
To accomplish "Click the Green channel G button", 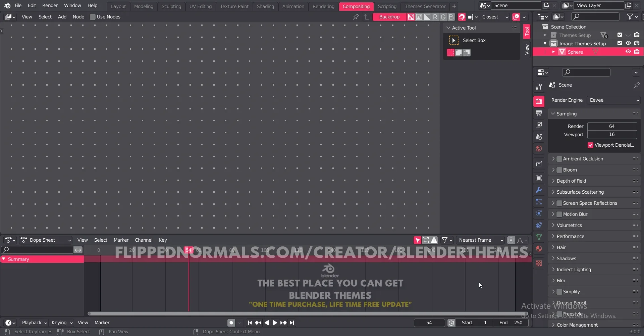I will click(443, 17).
